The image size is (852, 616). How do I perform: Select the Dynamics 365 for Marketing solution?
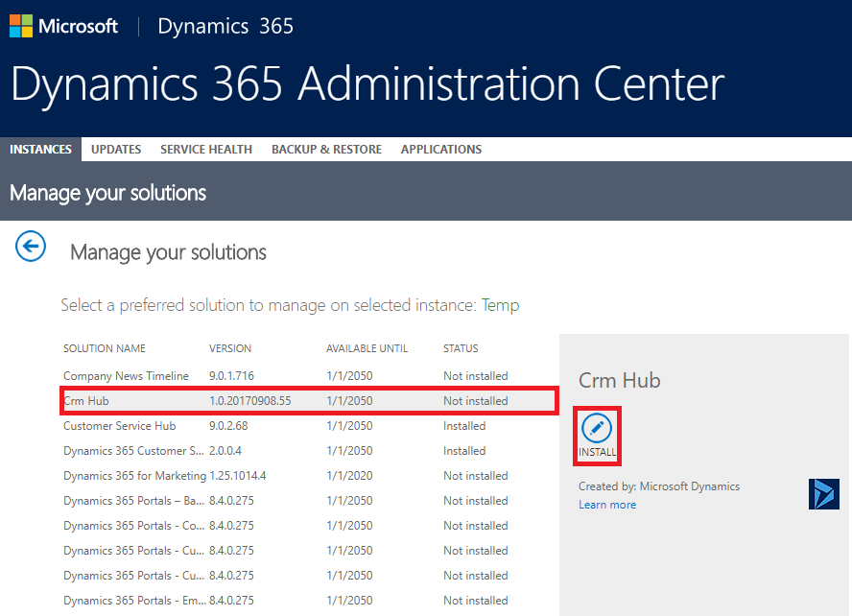134,476
